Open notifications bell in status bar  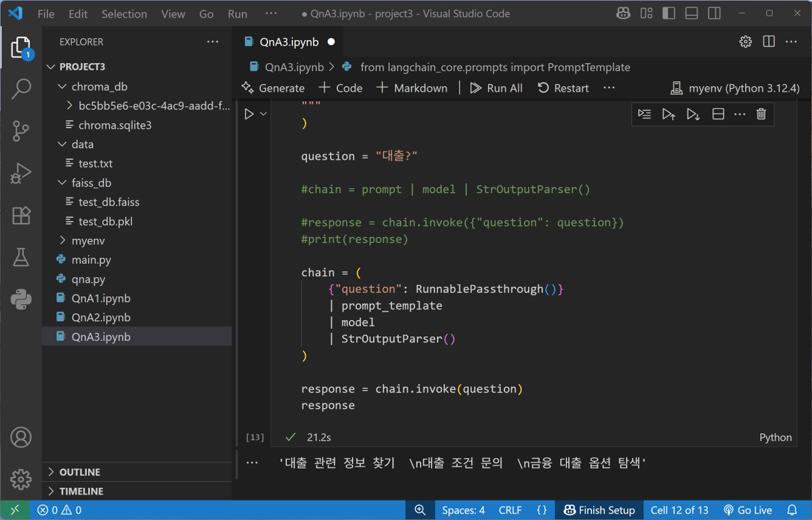pos(792,510)
